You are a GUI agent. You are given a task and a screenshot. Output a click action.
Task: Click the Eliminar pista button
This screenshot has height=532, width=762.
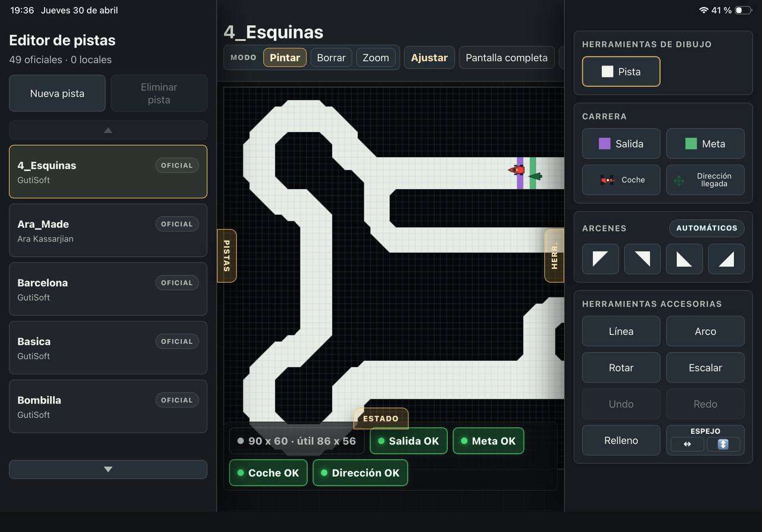click(x=159, y=93)
